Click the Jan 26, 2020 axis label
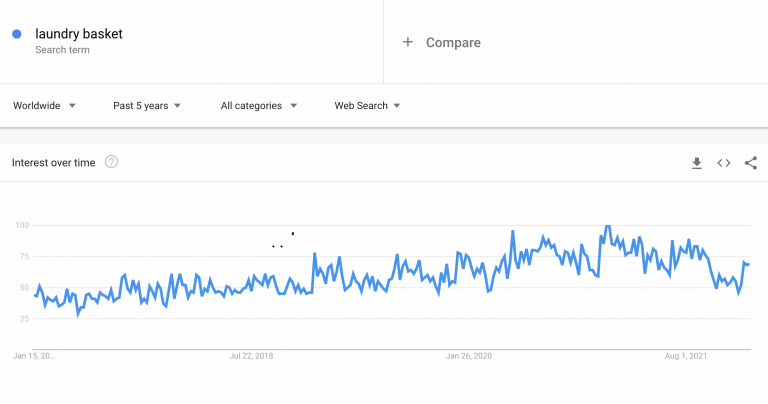The height and width of the screenshot is (404, 768). pyautogui.click(x=469, y=356)
